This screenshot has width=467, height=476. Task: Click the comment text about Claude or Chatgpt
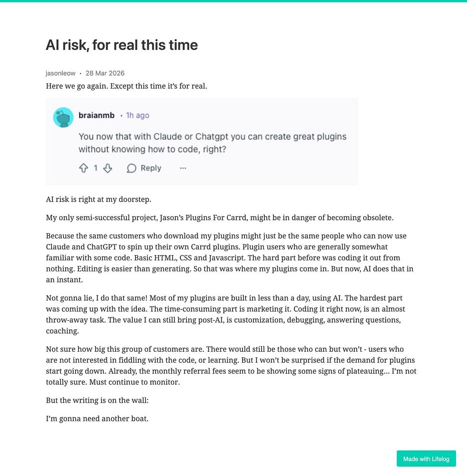pos(212,142)
